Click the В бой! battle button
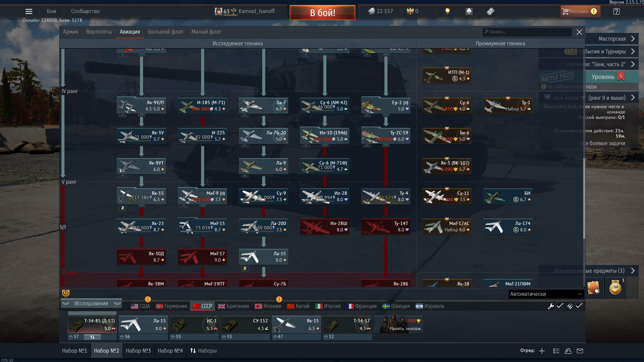 coord(322,13)
